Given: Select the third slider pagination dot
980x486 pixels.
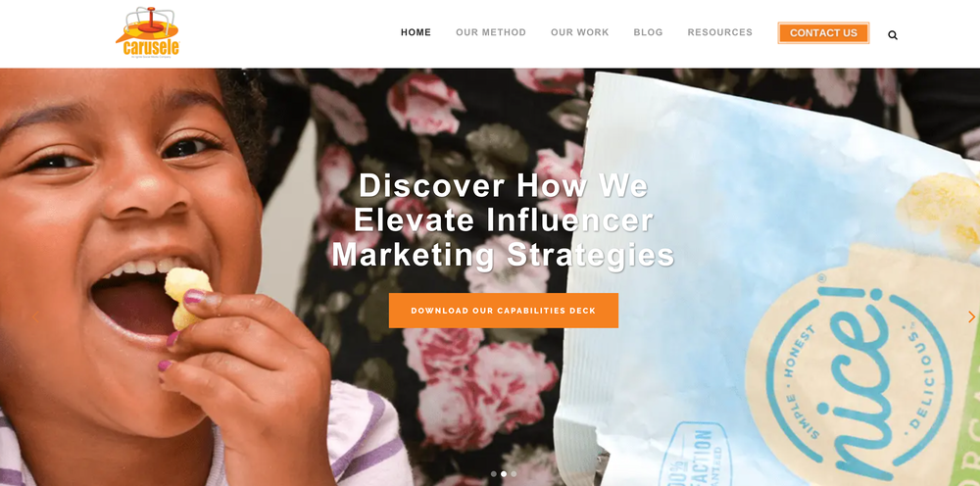Looking at the screenshot, I should tap(514, 474).
